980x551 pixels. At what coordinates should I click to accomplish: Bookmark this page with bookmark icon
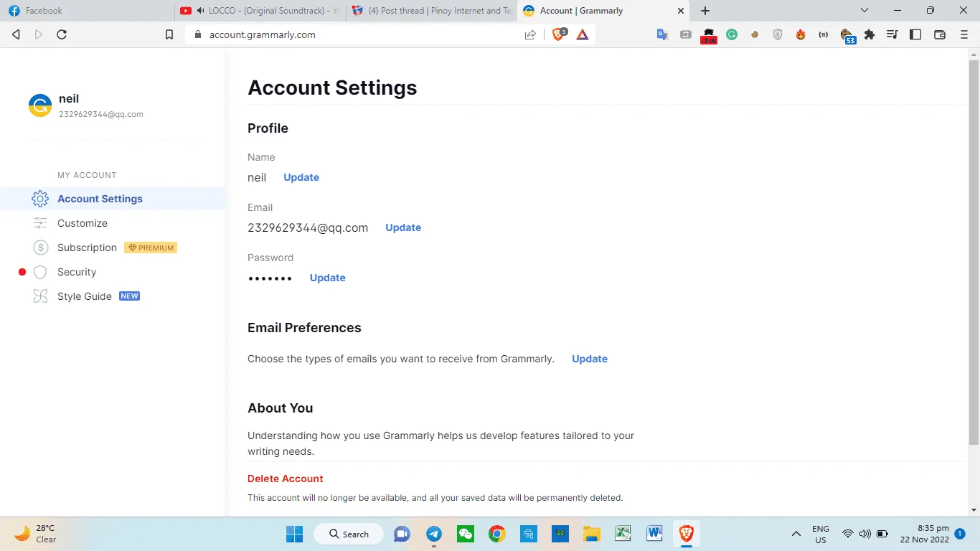tap(169, 34)
